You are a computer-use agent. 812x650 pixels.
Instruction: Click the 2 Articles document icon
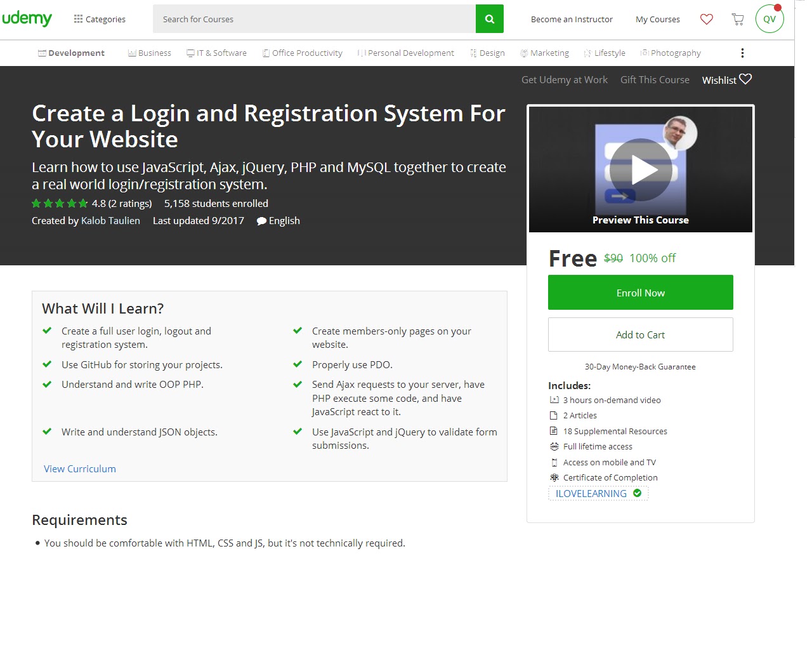pos(554,416)
